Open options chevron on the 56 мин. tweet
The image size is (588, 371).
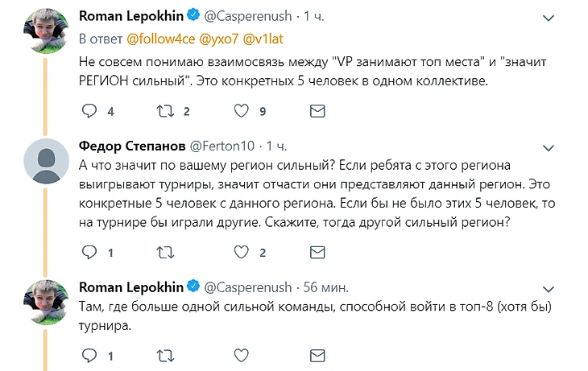tap(549, 287)
